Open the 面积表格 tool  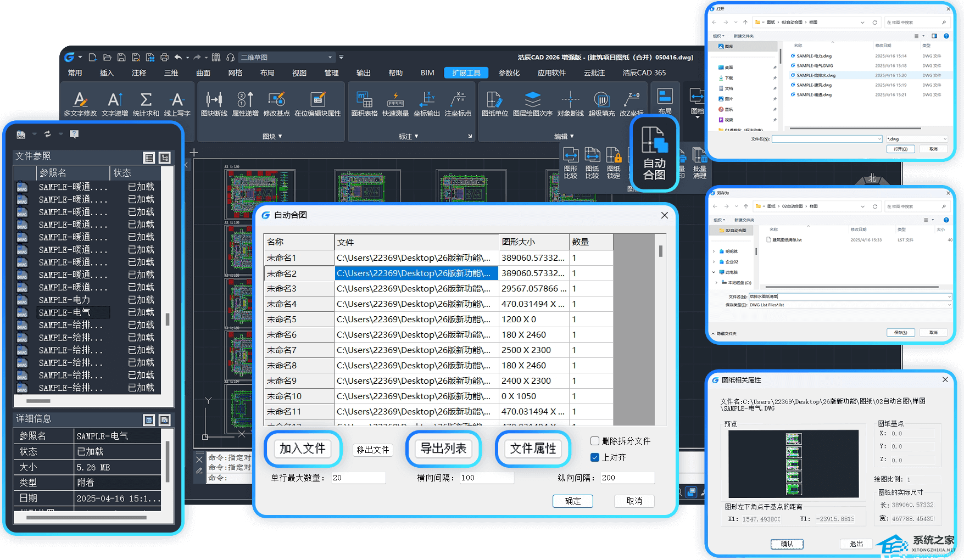(x=364, y=100)
